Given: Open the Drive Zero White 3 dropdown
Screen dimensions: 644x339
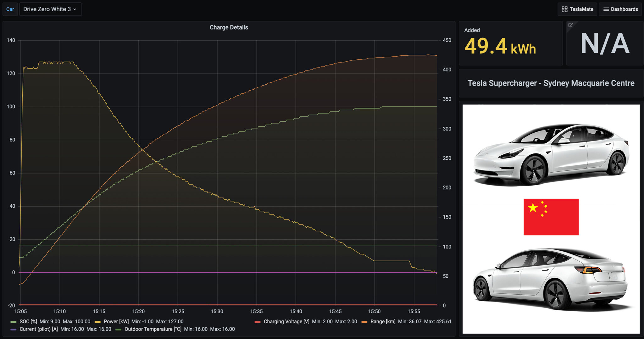Looking at the screenshot, I should [50, 9].
